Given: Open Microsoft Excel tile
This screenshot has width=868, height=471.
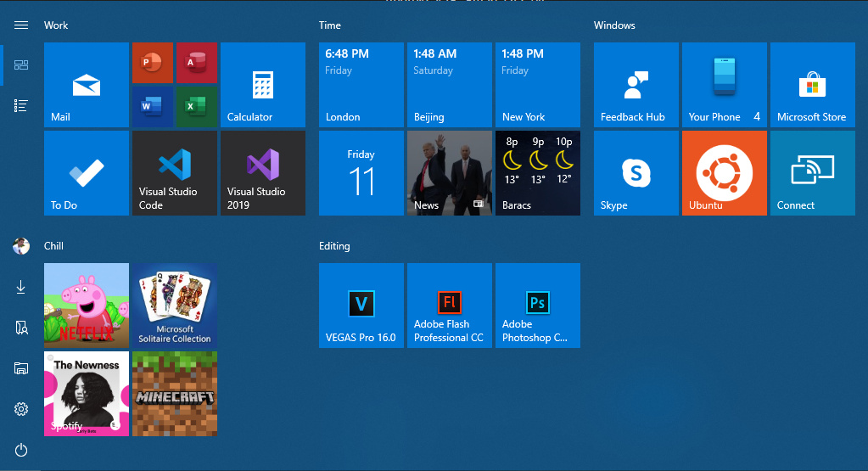Looking at the screenshot, I should point(197,107).
